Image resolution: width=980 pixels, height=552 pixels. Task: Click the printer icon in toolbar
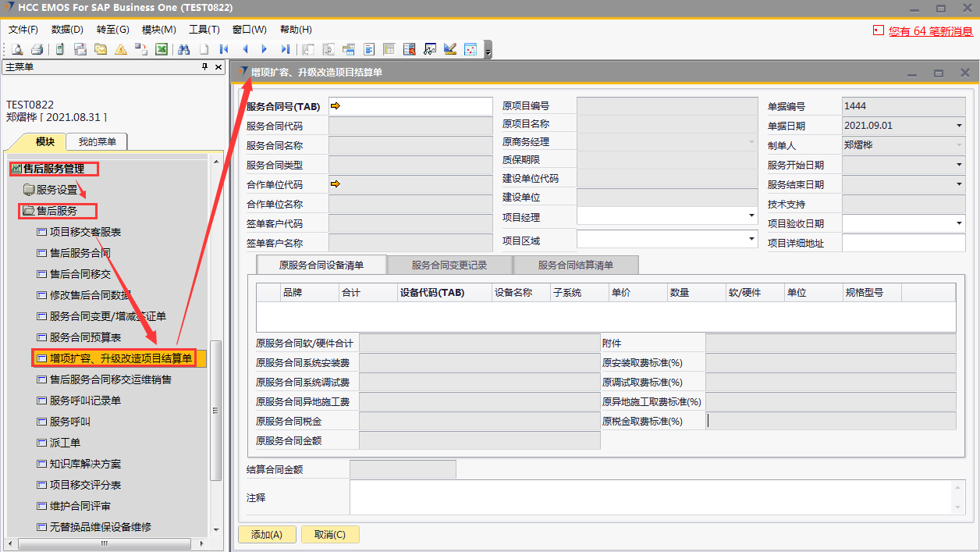pyautogui.click(x=37, y=49)
